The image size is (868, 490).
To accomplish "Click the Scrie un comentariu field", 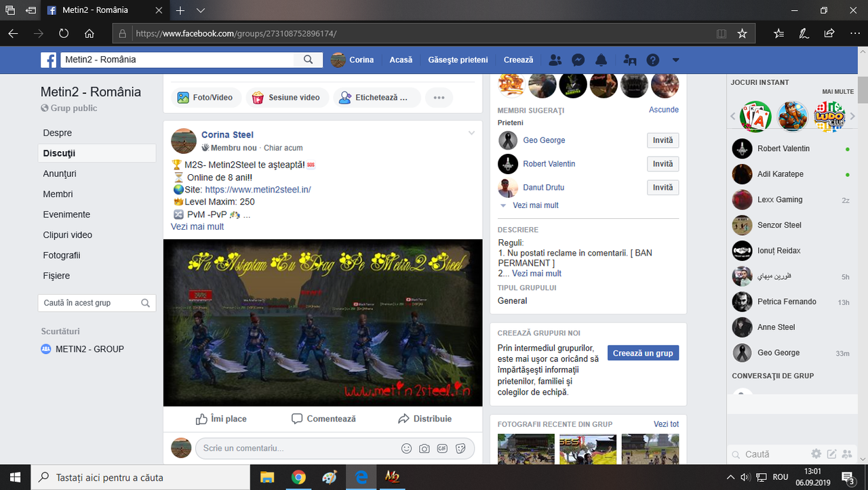I will coord(334,448).
